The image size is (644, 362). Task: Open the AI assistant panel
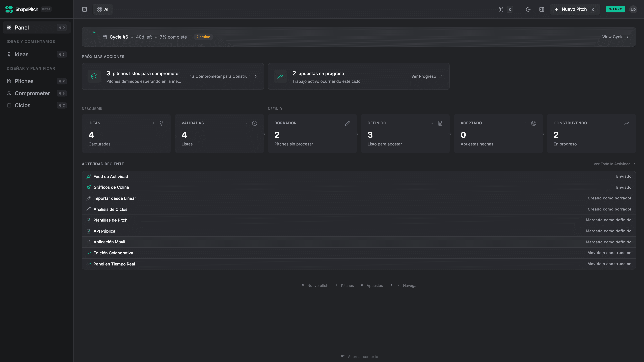pyautogui.click(x=102, y=9)
